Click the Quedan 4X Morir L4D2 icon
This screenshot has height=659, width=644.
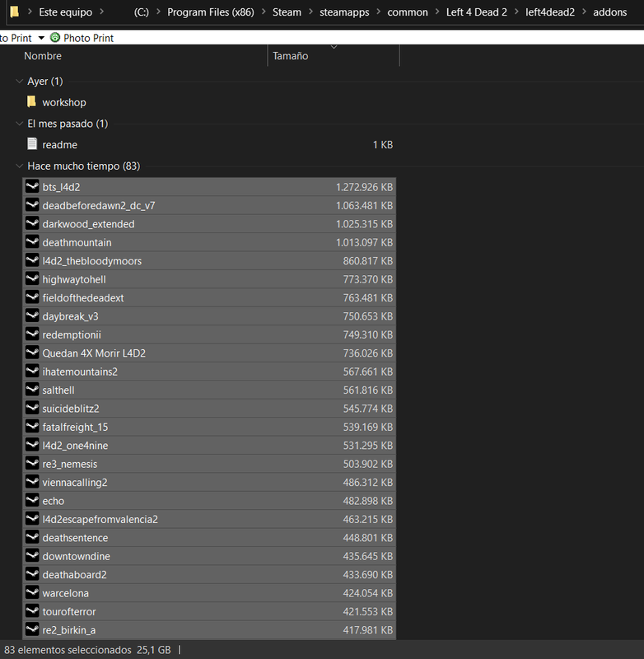point(32,353)
